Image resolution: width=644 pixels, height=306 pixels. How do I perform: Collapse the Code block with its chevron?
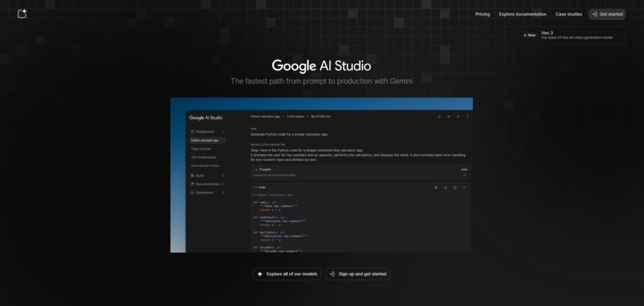coord(464,187)
